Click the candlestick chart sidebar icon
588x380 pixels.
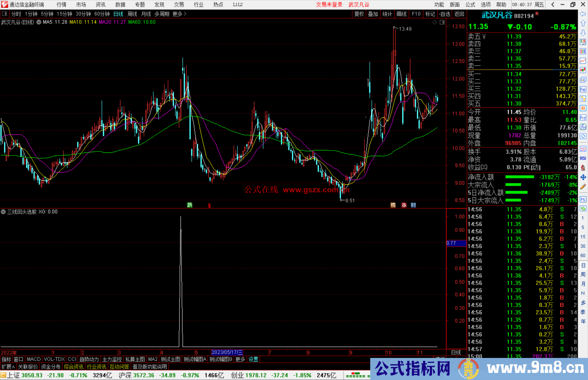click(583, 70)
